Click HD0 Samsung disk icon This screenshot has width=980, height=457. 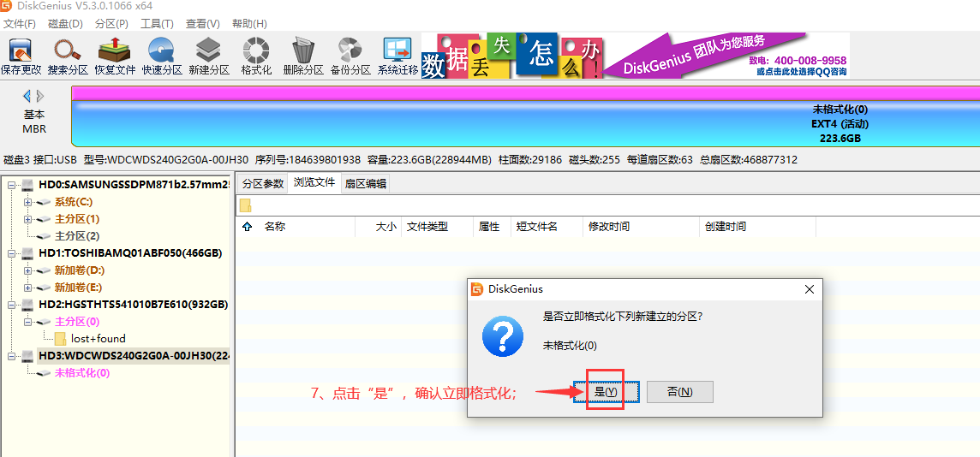click(29, 186)
